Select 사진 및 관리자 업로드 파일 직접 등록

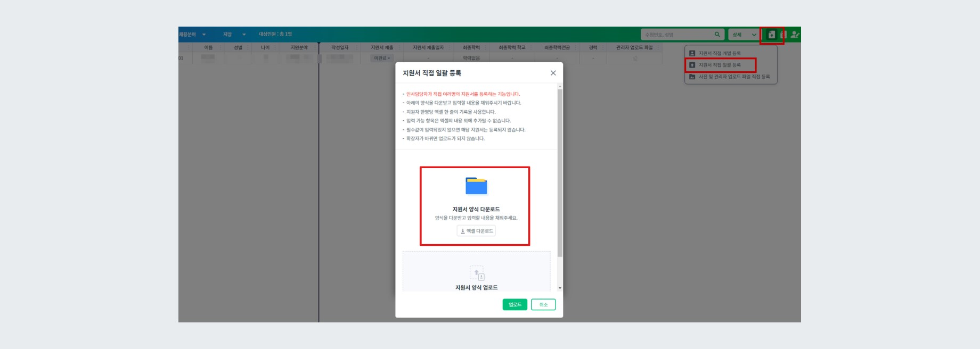pos(730,77)
